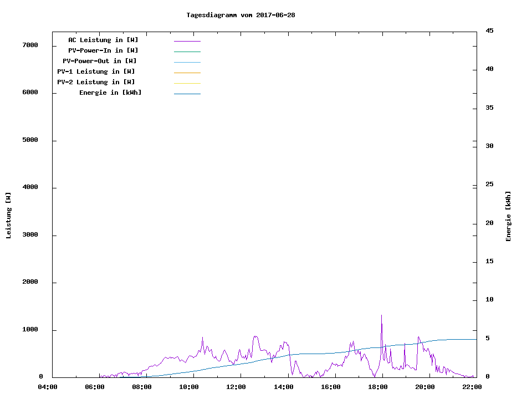
Task: Click the chart title Tagesdiagramm vom 2017-06-28
Action: pyautogui.click(x=241, y=15)
